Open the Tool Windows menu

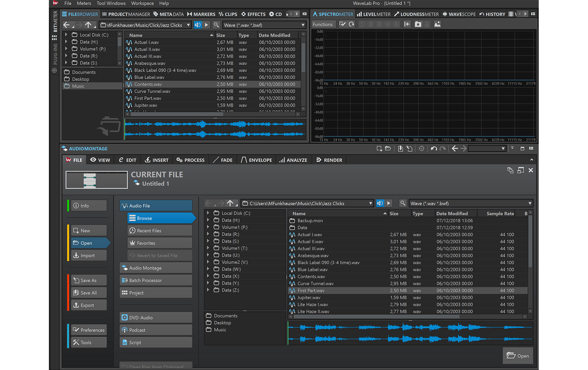111,3
